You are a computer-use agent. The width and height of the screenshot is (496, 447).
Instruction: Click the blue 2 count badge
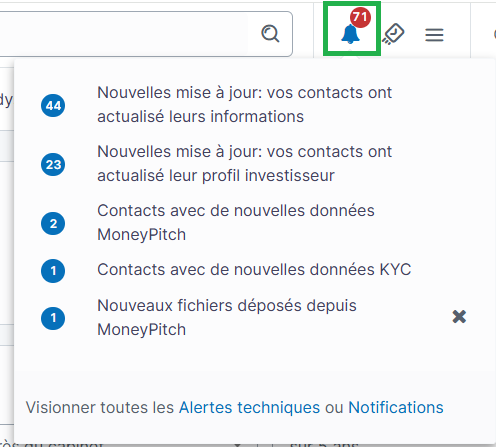(x=53, y=224)
